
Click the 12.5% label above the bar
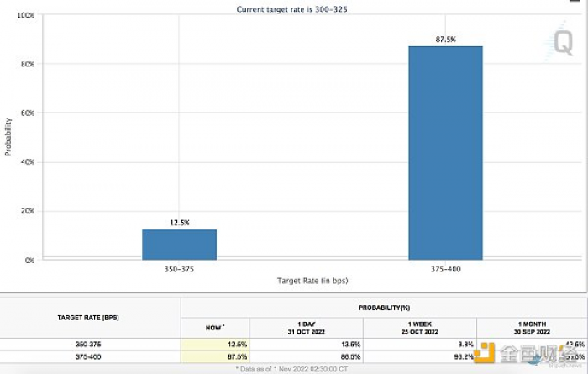click(x=180, y=223)
